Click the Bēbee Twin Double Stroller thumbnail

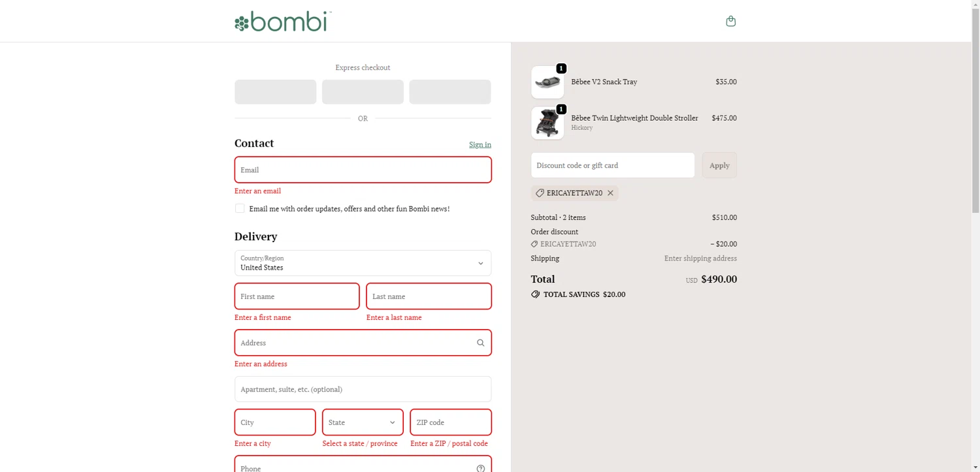(547, 123)
